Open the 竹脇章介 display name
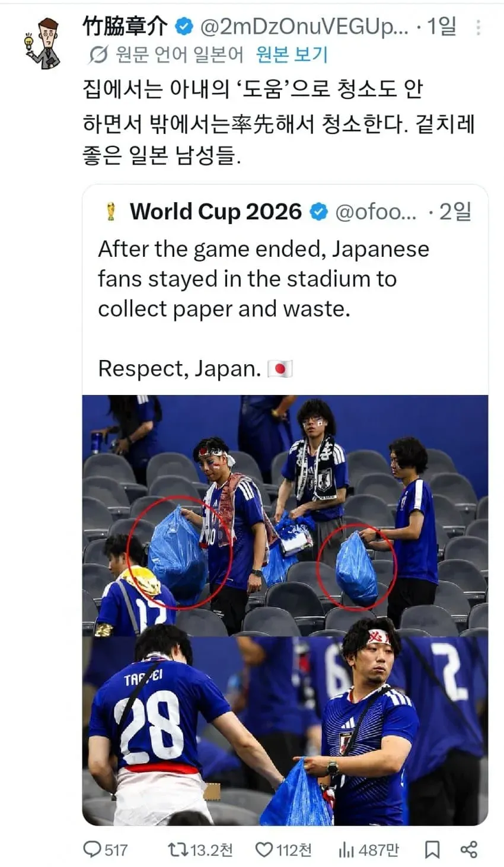Image resolution: width=504 pixels, height=867 pixels. (125, 26)
